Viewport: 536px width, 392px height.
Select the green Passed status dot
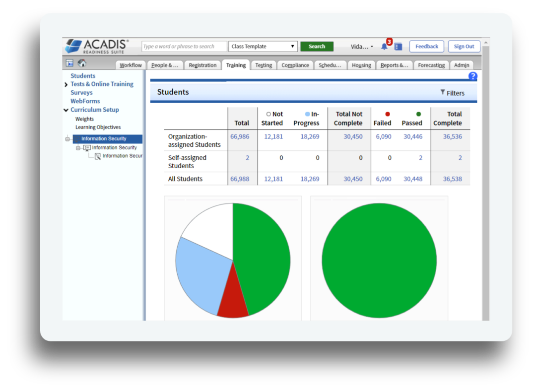418,114
